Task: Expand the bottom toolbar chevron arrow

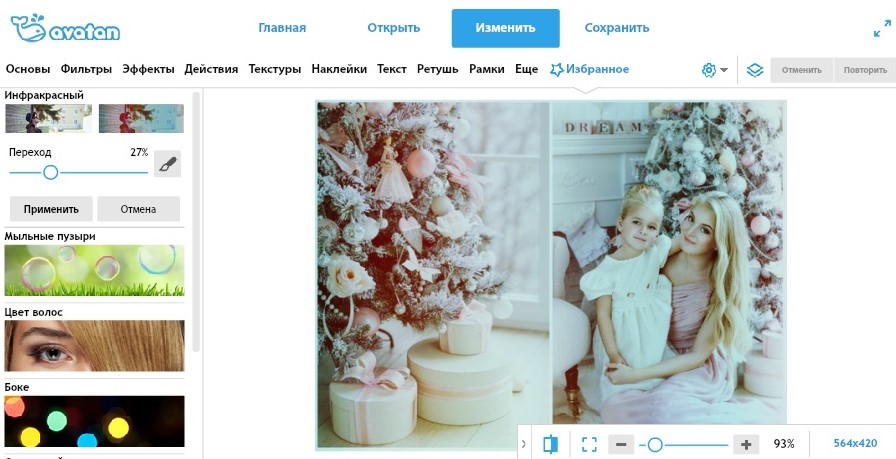Action: [523, 444]
